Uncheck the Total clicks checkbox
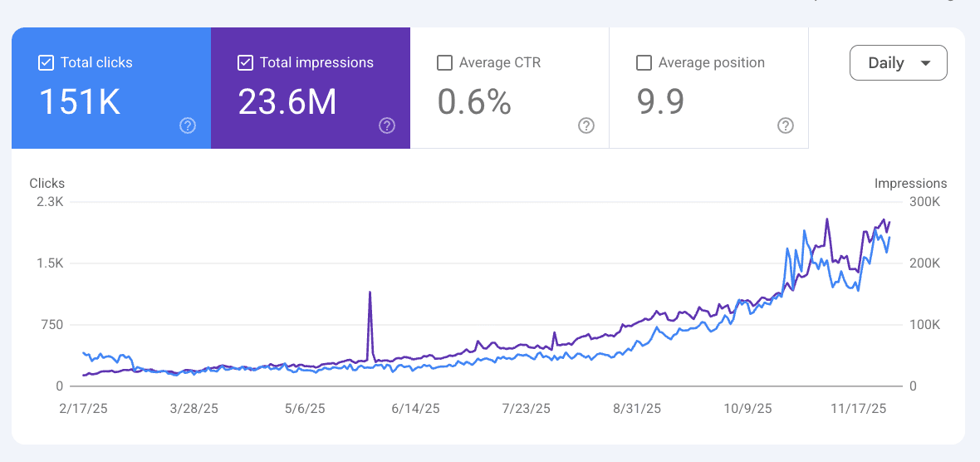The height and width of the screenshot is (462, 980). 46,62
